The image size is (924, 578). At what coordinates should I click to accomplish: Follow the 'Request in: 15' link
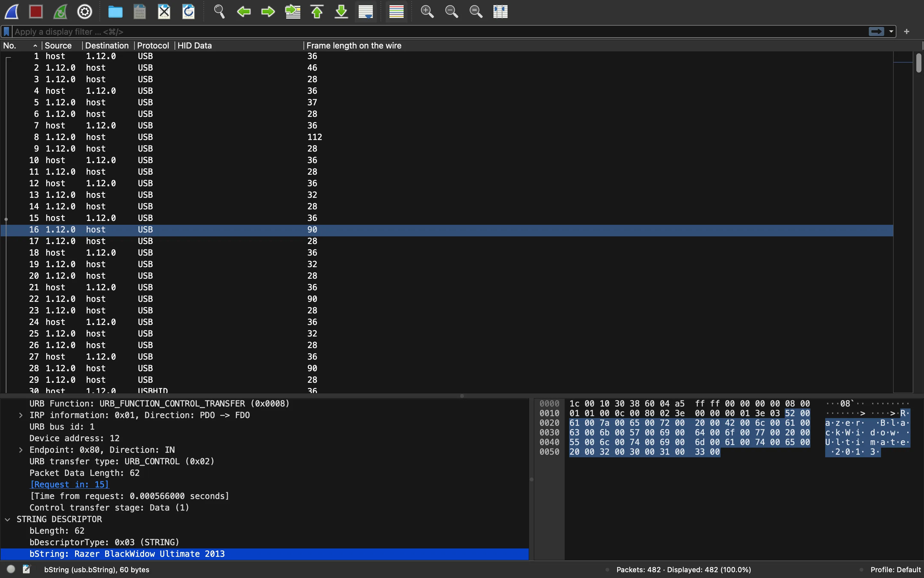click(x=69, y=484)
